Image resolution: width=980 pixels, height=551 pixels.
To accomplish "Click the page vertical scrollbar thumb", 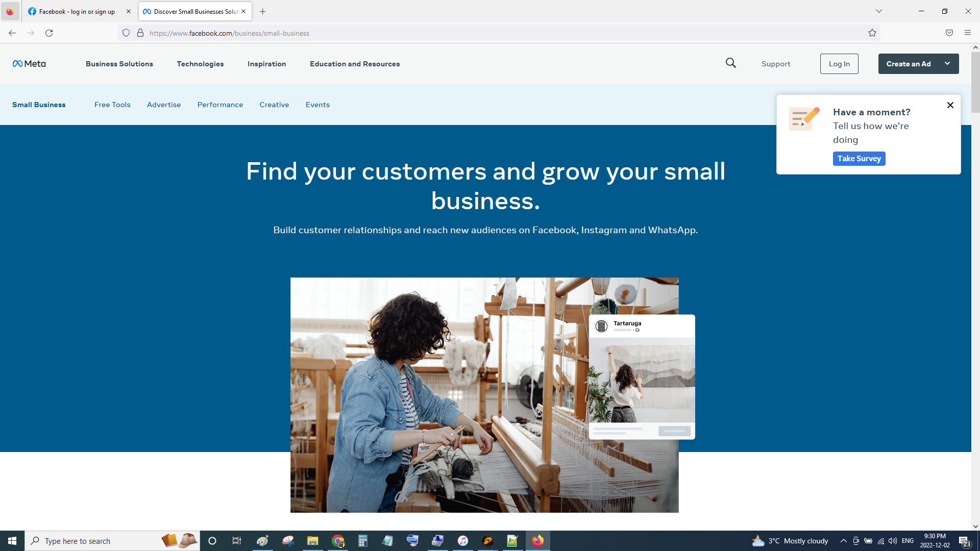I will [x=975, y=82].
